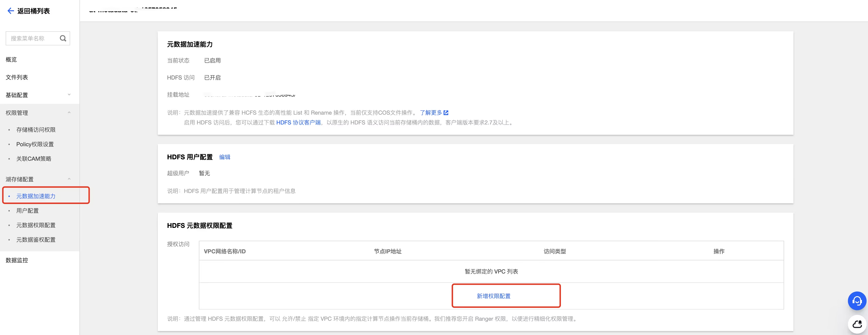Click the cloud assistant floating icon
This screenshot has height=335, width=868.
coord(857,324)
